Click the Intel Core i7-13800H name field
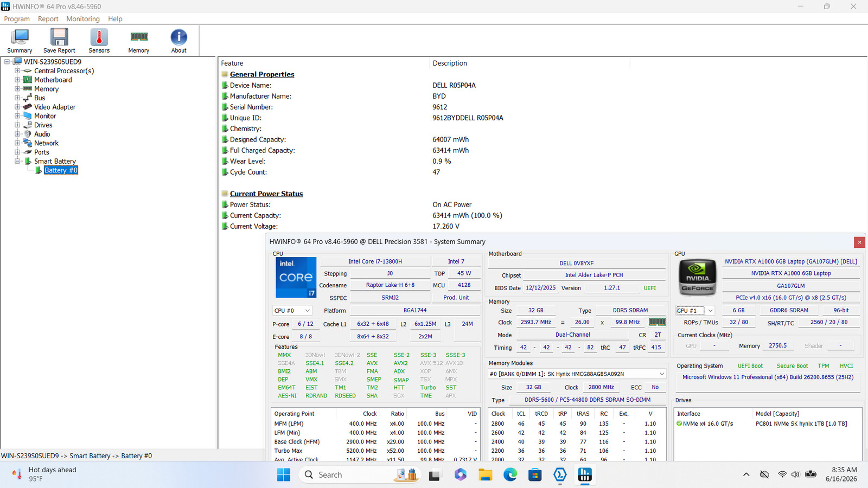 [375, 261]
